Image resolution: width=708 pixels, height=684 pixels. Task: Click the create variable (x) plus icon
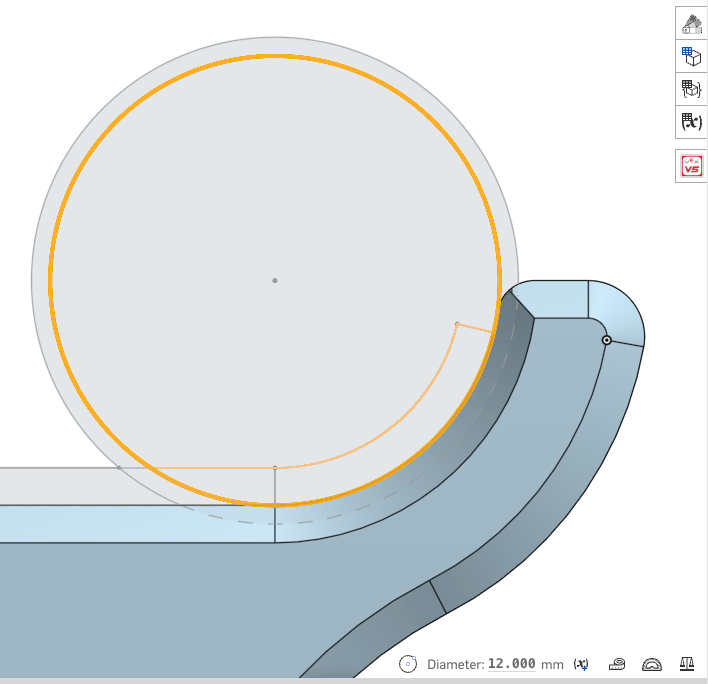click(x=581, y=665)
